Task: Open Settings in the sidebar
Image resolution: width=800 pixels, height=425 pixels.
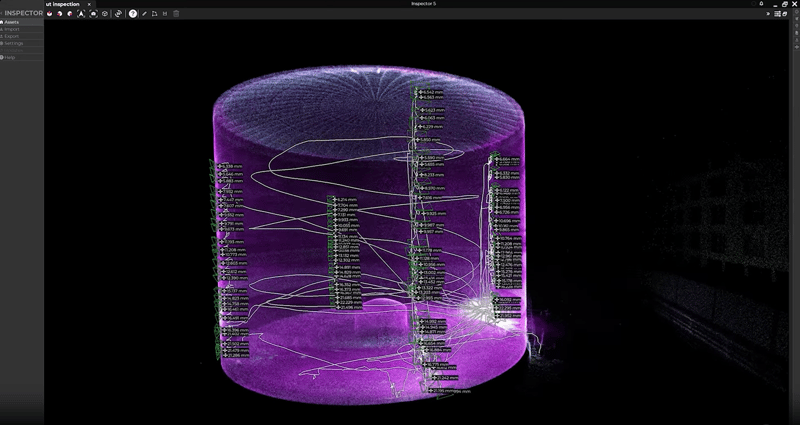Action: 21,43
